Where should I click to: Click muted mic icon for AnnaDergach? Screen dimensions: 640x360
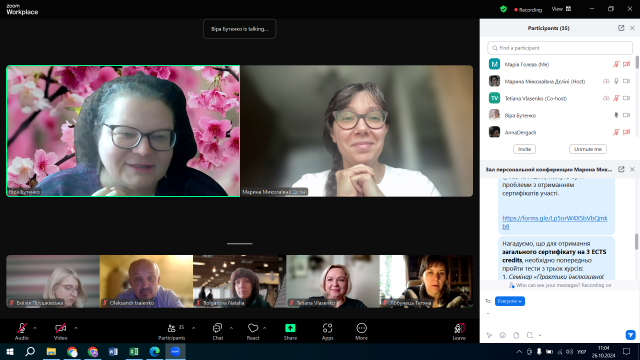click(616, 132)
